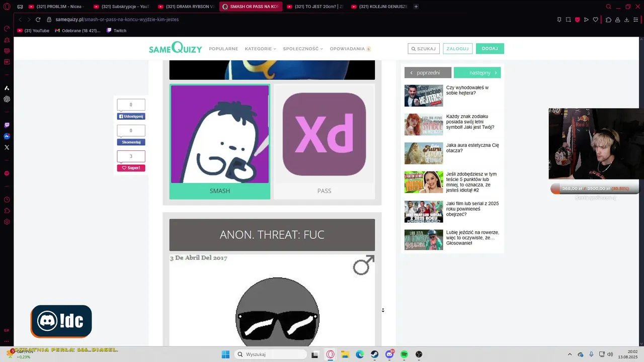Click the Zaloguj login button
The height and width of the screenshot is (362, 644).
[457, 49]
